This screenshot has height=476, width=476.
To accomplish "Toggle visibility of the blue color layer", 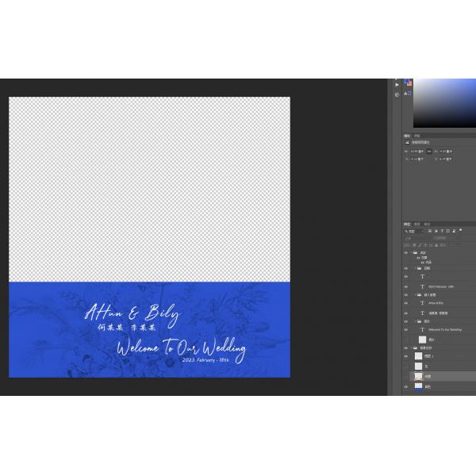I will pyautogui.click(x=406, y=386).
